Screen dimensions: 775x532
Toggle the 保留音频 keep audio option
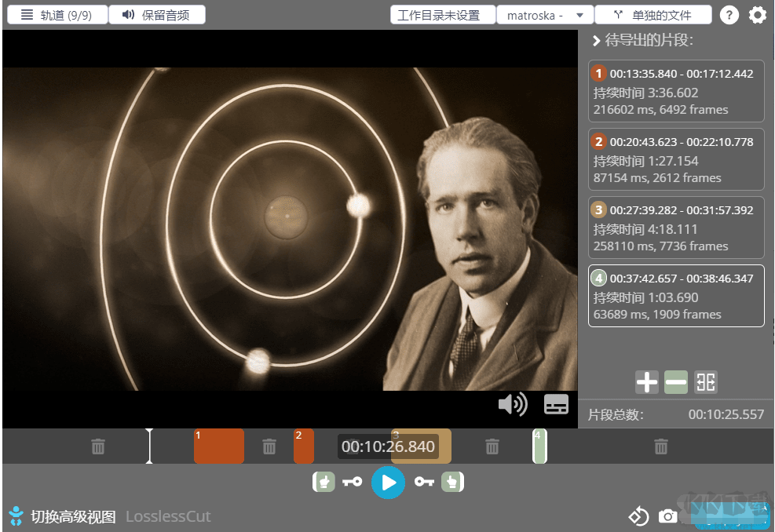[x=157, y=15]
